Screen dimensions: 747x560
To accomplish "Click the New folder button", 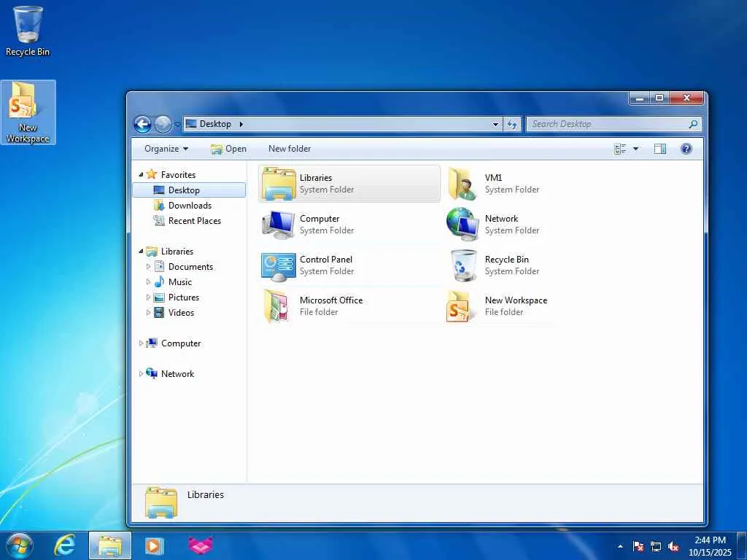I will click(x=289, y=149).
